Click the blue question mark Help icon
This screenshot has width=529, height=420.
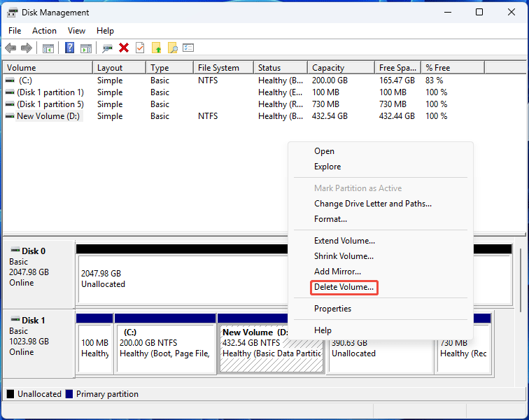pyautogui.click(x=69, y=48)
